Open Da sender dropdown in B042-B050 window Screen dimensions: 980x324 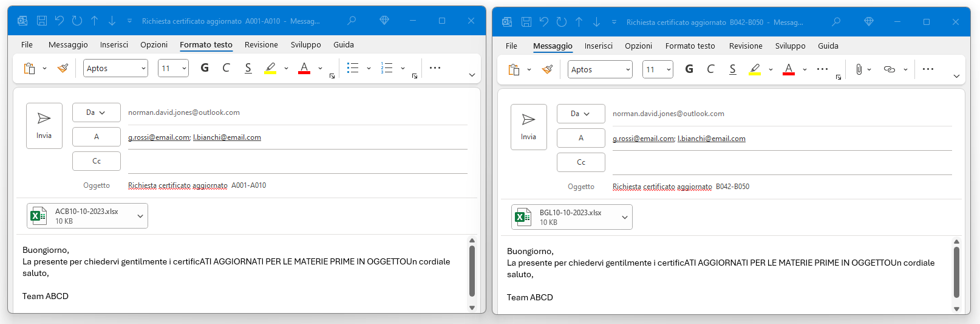click(x=580, y=114)
